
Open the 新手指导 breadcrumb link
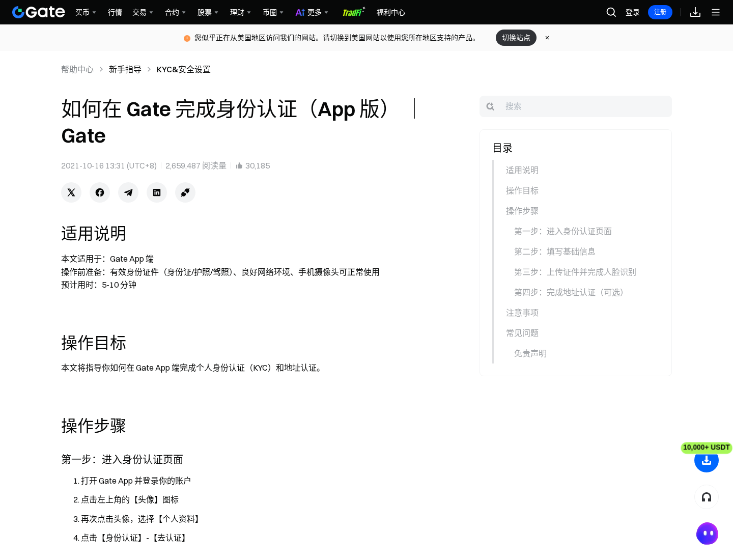pyautogui.click(x=125, y=69)
